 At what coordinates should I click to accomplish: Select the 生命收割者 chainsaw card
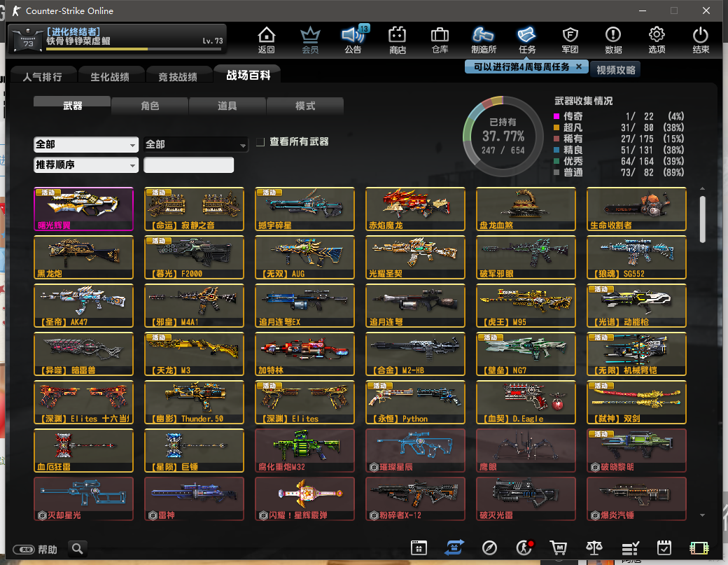636,209
